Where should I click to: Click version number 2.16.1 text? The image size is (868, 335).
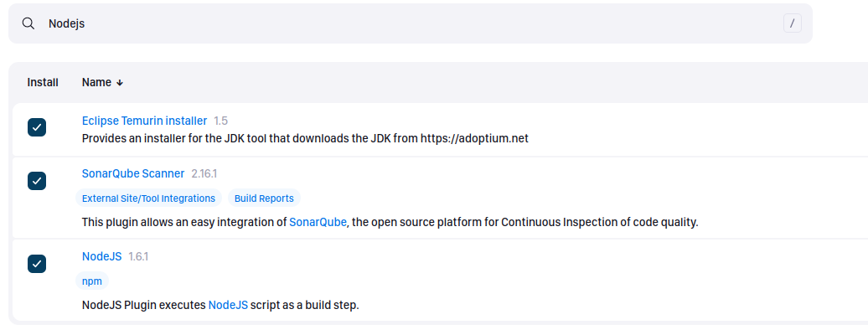204,174
